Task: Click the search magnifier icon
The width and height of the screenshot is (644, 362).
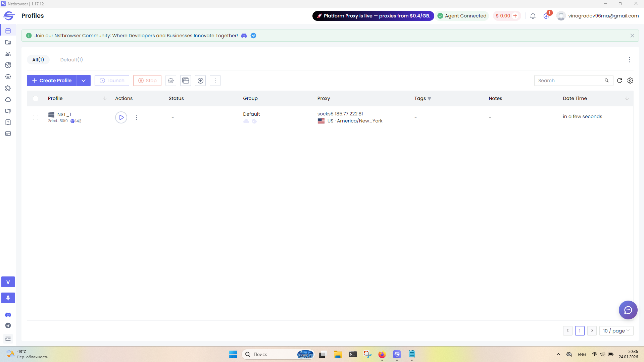Action: (x=606, y=81)
